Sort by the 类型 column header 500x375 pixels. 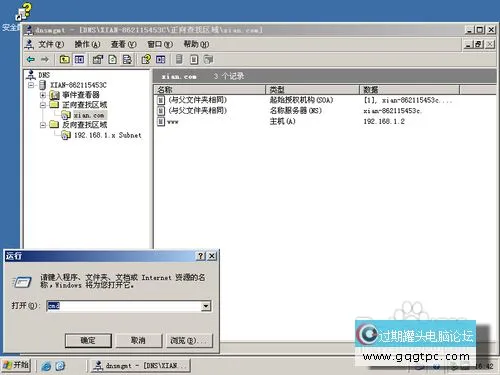(312, 90)
